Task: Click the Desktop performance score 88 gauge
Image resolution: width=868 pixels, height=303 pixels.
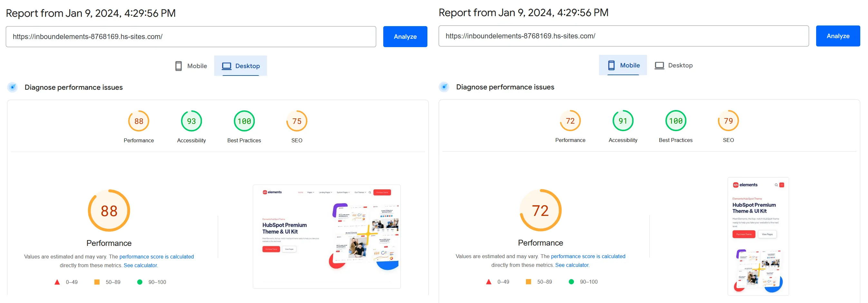Action: pyautogui.click(x=138, y=121)
